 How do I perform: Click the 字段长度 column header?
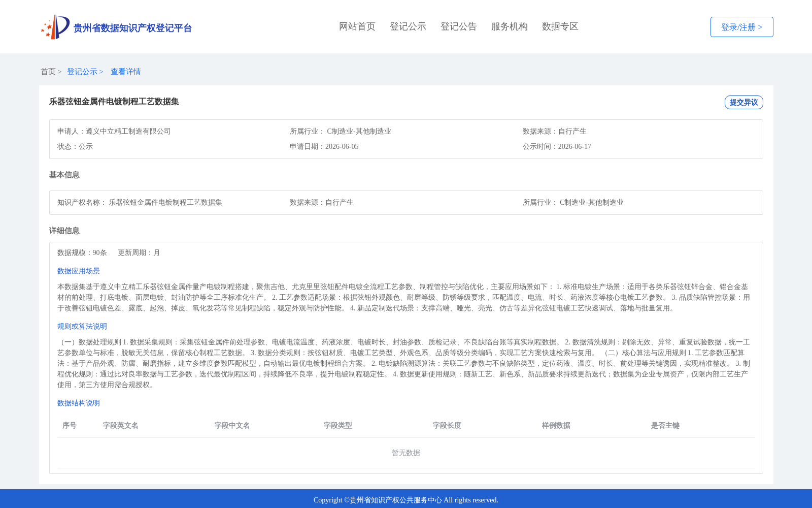point(447,425)
